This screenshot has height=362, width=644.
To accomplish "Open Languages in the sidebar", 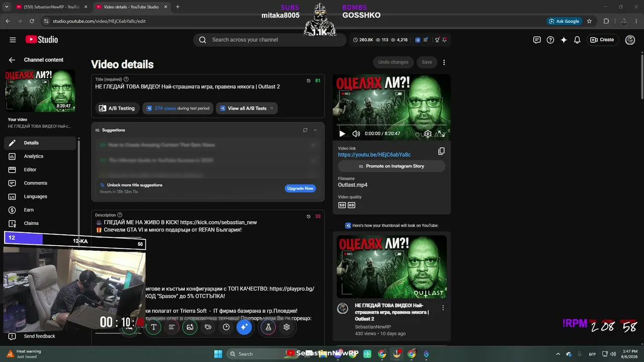I will point(40,197).
